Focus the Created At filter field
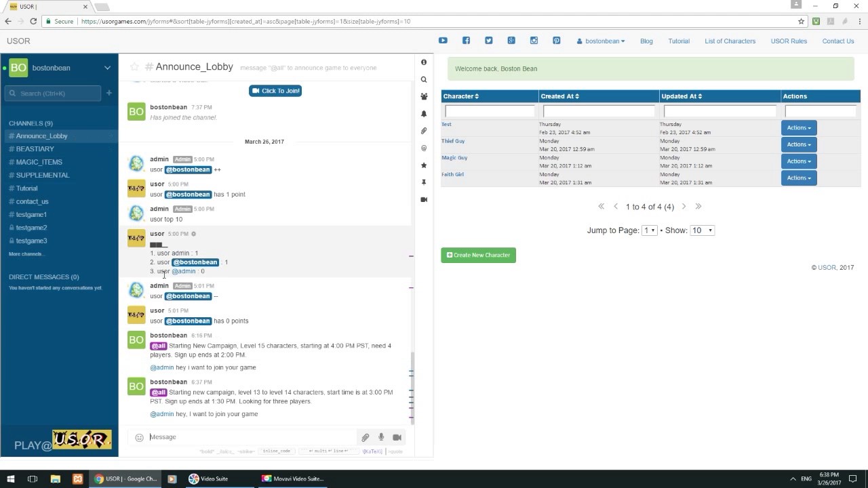The height and width of the screenshot is (488, 868). [x=599, y=111]
